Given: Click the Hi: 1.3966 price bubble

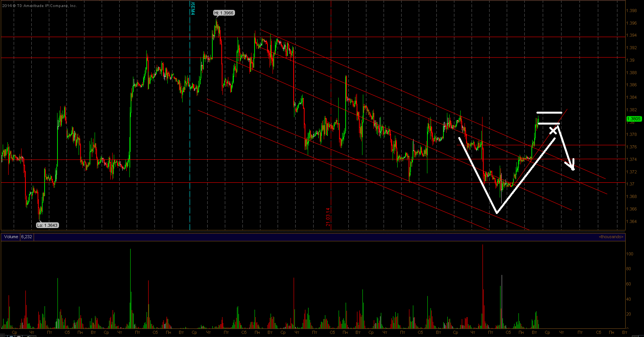Looking at the screenshot, I should (224, 13).
